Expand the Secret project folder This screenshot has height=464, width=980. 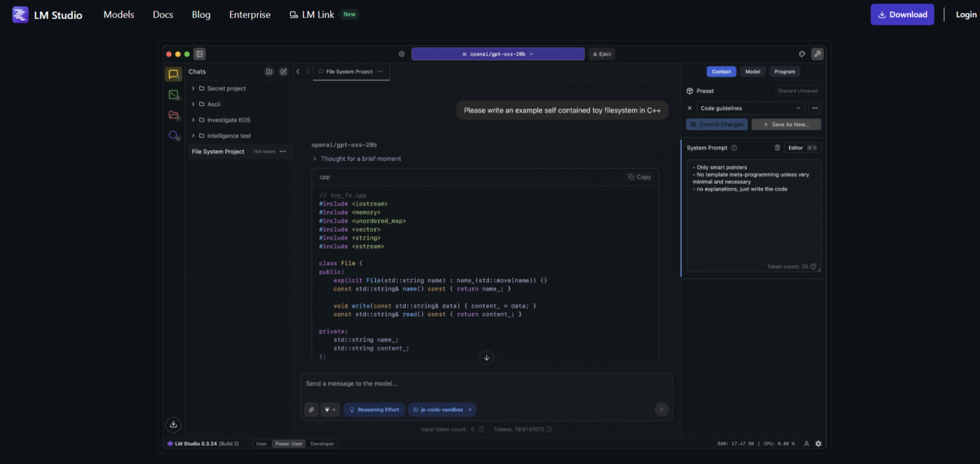(226, 89)
